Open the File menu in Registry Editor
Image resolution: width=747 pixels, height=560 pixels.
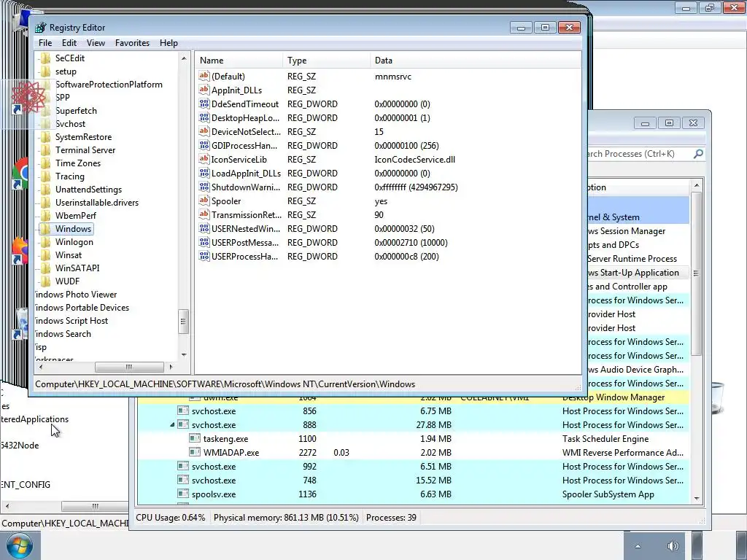coord(45,43)
